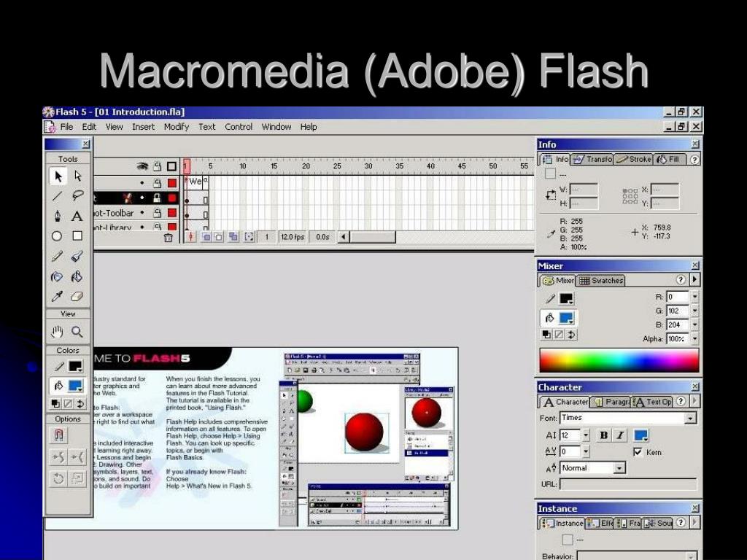Viewport: 747px width, 560px height.
Task: Set No Color in Tools panel
Action: click(x=68, y=404)
